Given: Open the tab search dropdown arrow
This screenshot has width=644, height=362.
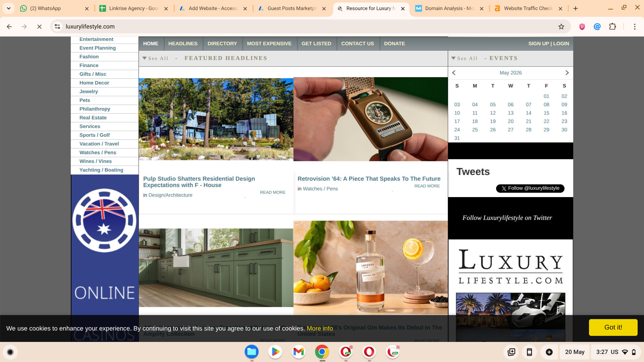Looking at the screenshot, I should point(9,8).
